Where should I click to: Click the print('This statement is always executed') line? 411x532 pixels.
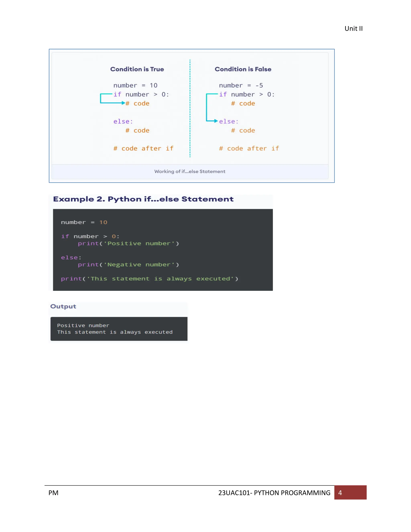[x=150, y=279]
